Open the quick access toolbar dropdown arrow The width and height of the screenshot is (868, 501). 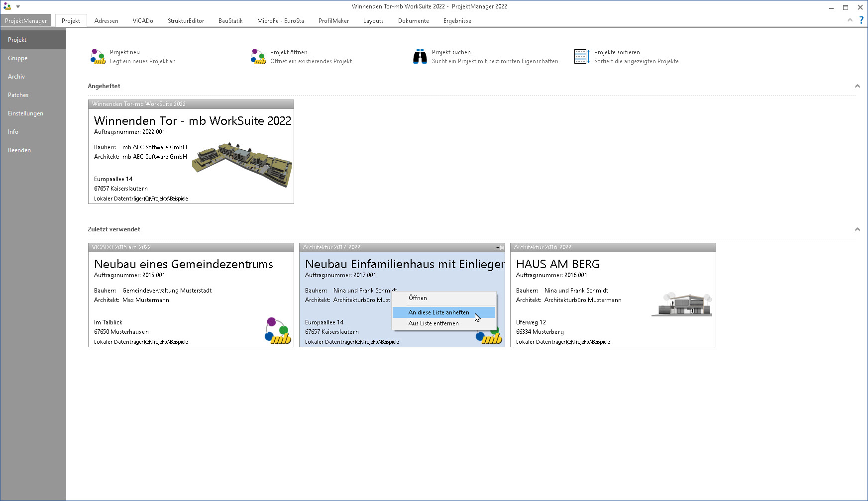[x=18, y=6]
